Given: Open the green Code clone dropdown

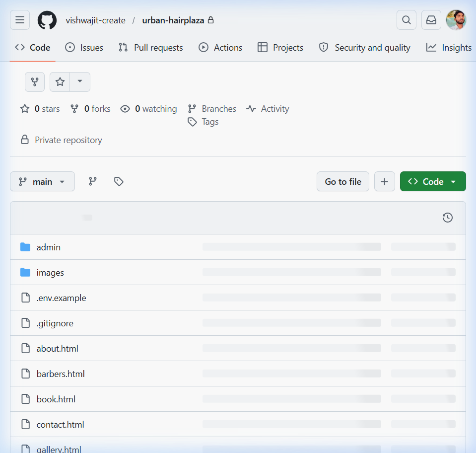Looking at the screenshot, I should [x=433, y=181].
